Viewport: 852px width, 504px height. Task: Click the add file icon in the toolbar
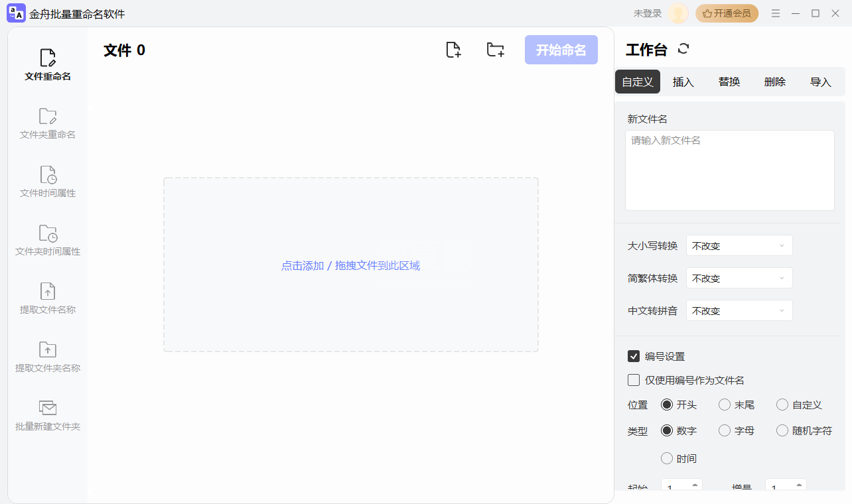(x=453, y=50)
